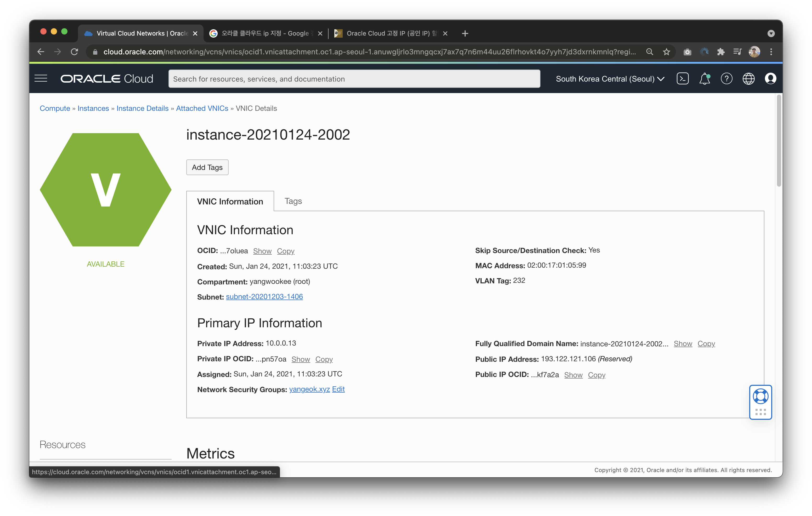812x516 pixels.
Task: Close the Virtual Cloud Networks tab
Action: [195, 33]
